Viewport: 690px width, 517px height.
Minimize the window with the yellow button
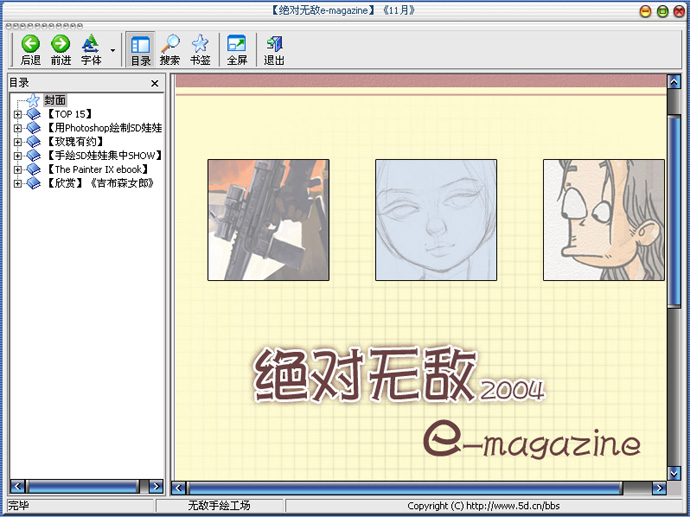tap(646, 11)
